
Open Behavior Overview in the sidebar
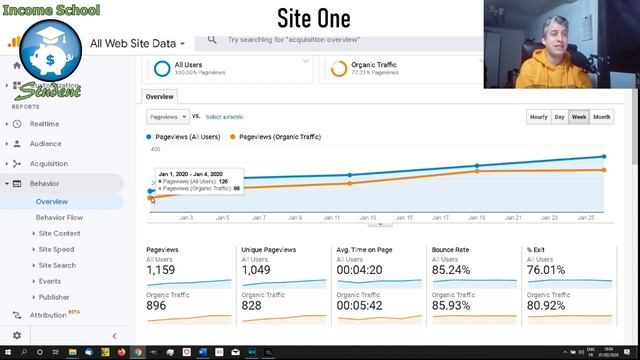pyautogui.click(x=52, y=202)
